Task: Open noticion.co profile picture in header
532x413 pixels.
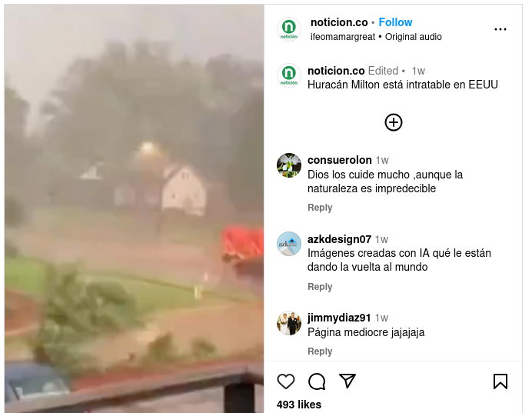Action: pyautogui.click(x=289, y=29)
